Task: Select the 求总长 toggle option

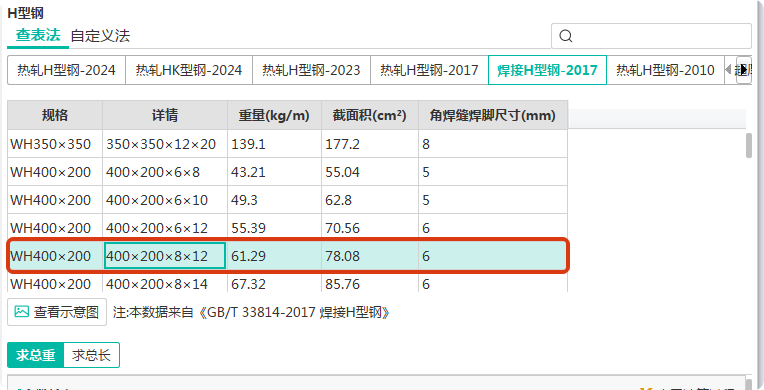Action: pos(92,355)
